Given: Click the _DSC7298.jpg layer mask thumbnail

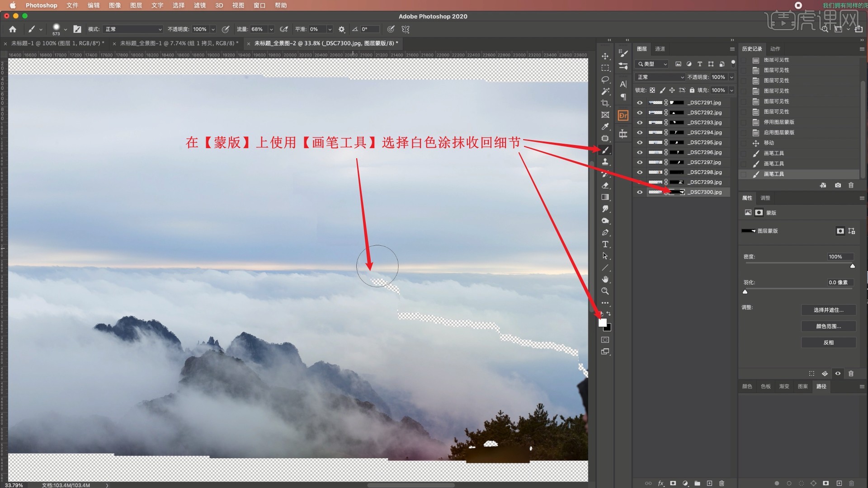Looking at the screenshot, I should [x=677, y=172].
